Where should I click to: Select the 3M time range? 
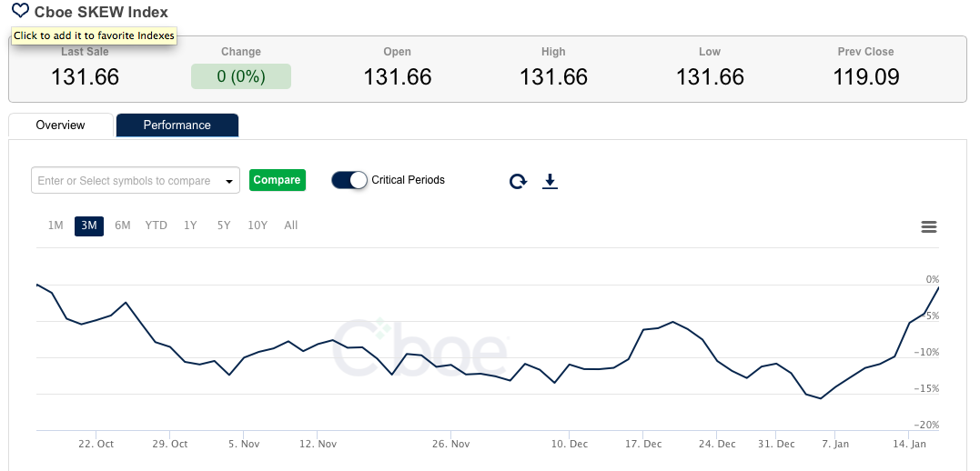pyautogui.click(x=89, y=225)
